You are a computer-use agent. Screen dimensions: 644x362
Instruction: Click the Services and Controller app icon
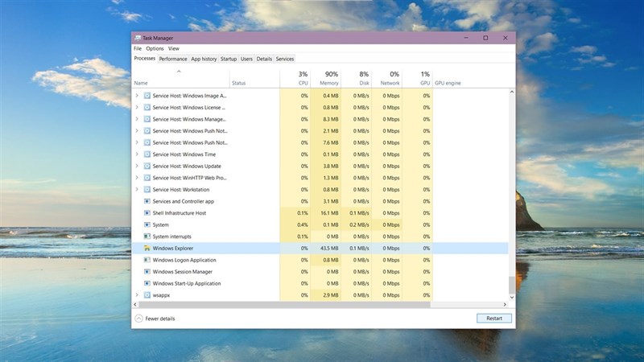tap(147, 201)
